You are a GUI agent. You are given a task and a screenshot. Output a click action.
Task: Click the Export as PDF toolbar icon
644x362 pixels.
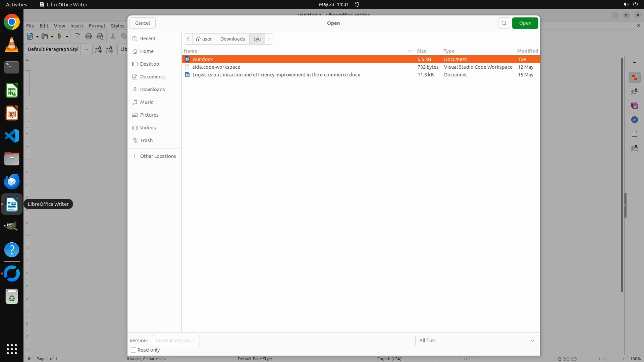tap(77, 37)
